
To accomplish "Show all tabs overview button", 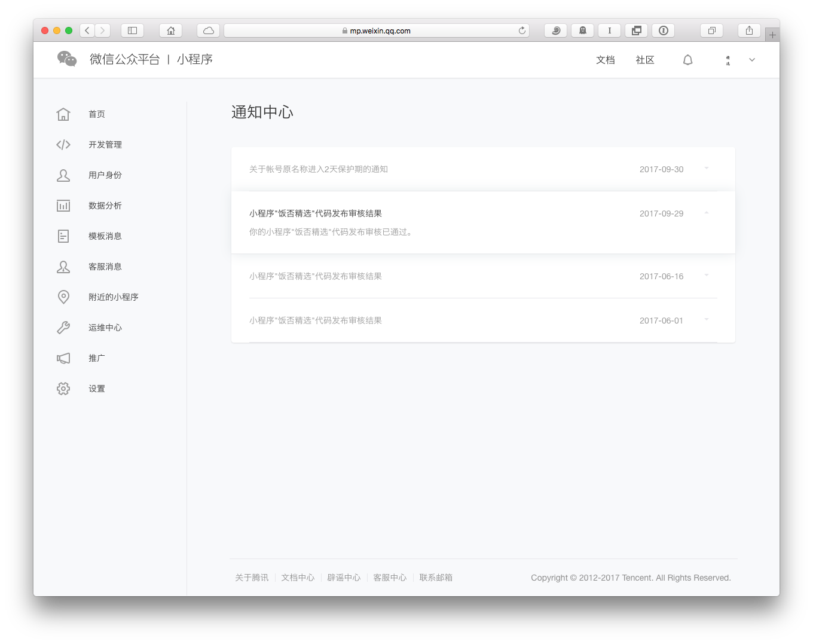I will point(712,30).
